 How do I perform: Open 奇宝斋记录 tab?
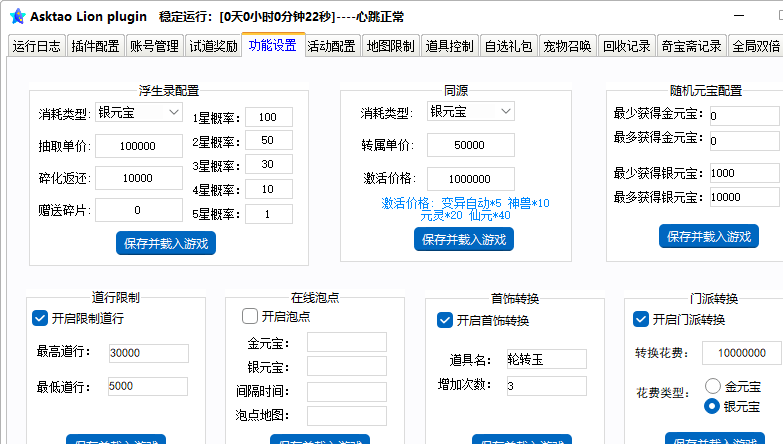691,46
